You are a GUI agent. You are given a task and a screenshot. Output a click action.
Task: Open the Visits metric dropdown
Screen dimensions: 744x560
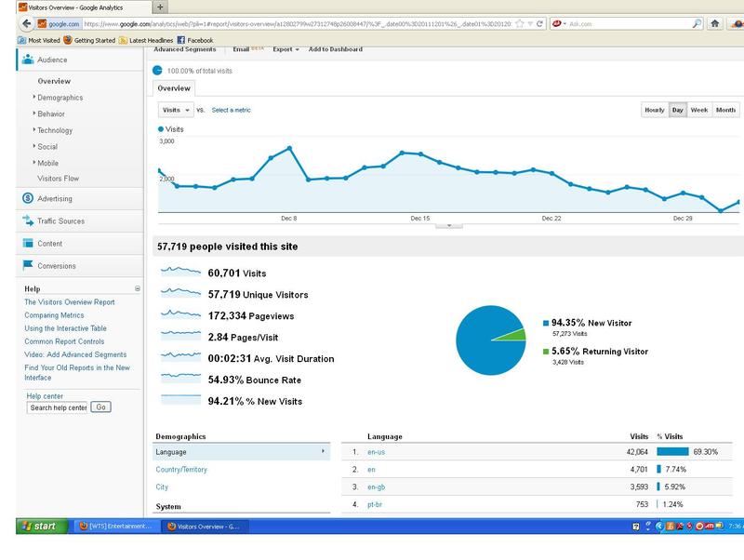pos(176,110)
